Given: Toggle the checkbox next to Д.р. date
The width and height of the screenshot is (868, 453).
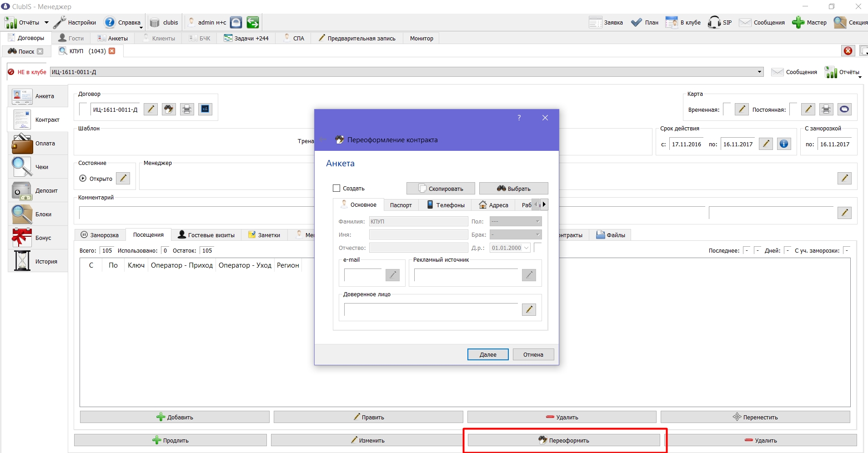Looking at the screenshot, I should point(537,248).
